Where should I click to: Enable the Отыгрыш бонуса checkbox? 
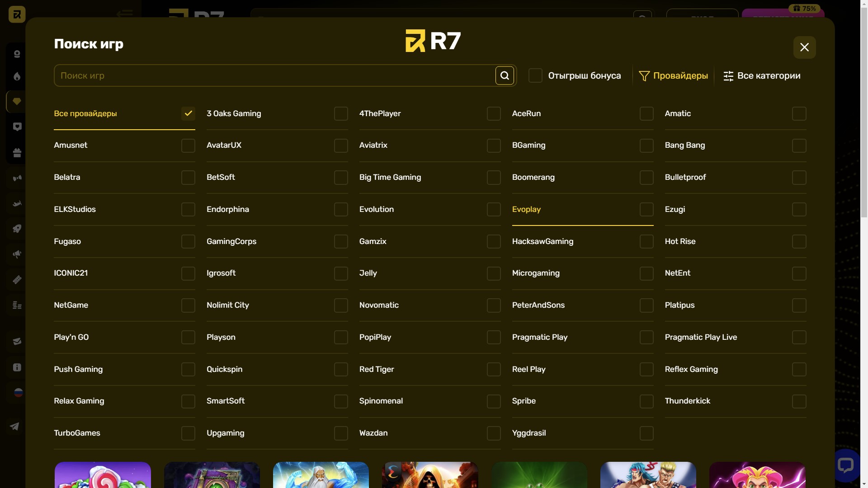535,75
